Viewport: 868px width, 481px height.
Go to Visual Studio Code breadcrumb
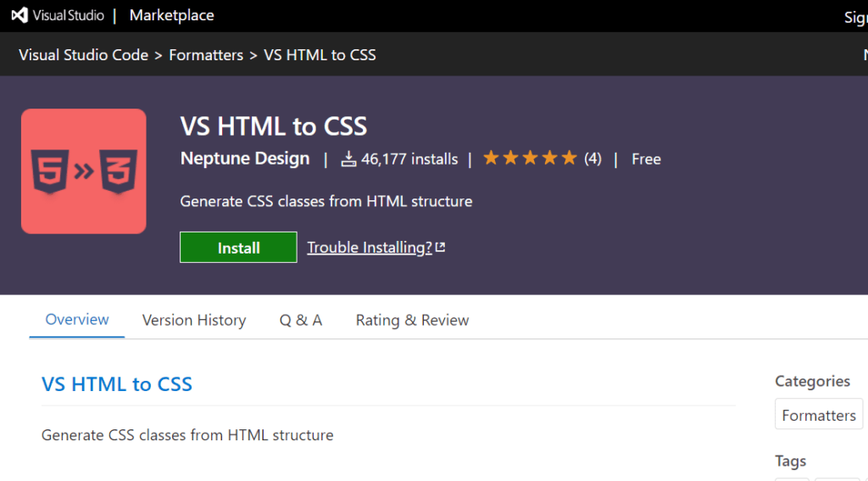tap(84, 55)
